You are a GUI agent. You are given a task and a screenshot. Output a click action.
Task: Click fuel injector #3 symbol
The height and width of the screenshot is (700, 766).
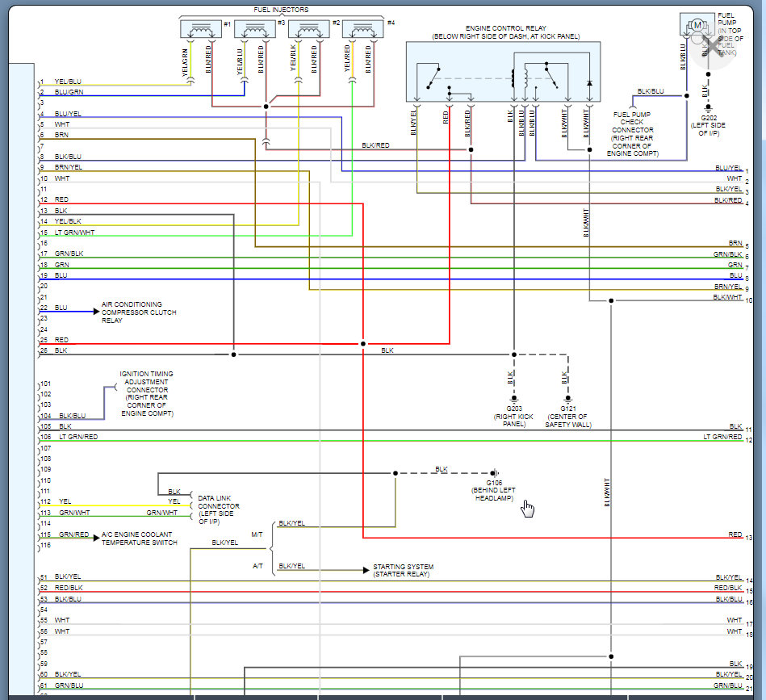tap(254, 29)
